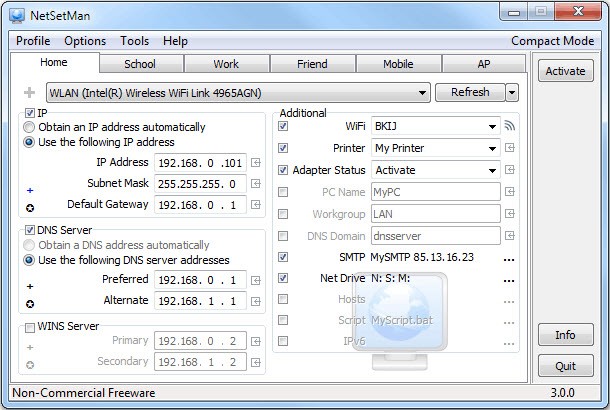Open the My Printer dropdown
Screen dimensions: 610x410
coord(436,148)
